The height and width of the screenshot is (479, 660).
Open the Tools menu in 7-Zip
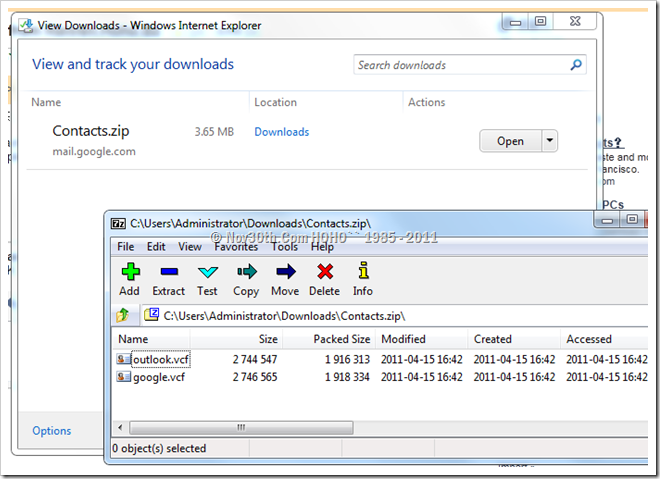[285, 247]
